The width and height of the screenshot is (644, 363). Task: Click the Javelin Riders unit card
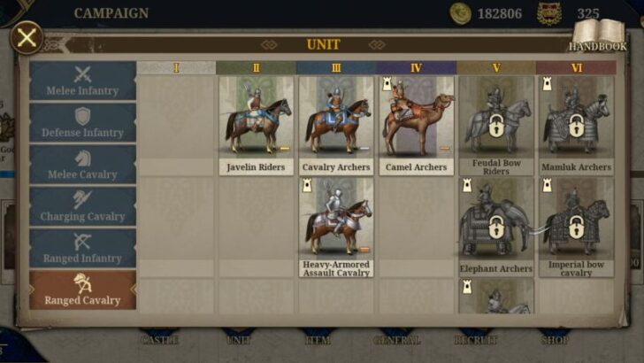tap(257, 126)
